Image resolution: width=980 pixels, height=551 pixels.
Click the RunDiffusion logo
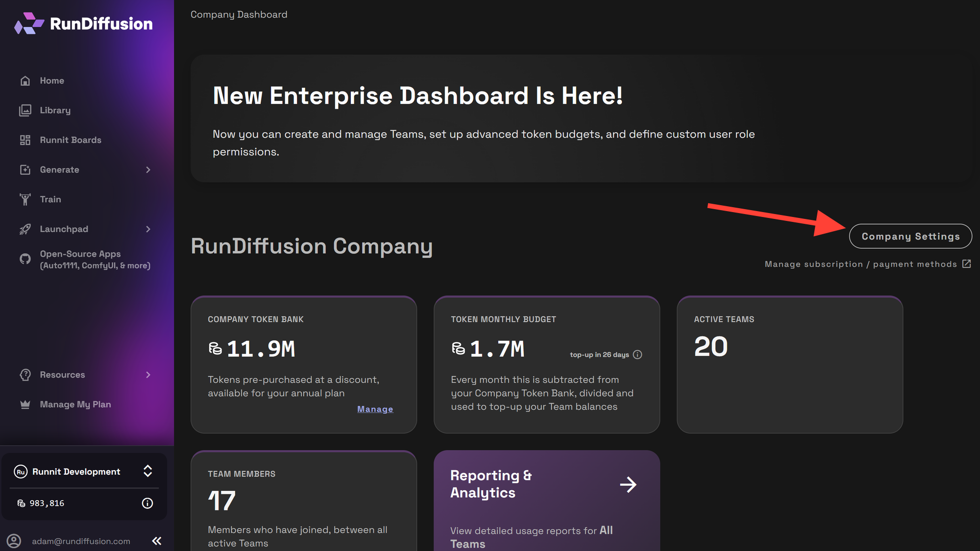83,24
